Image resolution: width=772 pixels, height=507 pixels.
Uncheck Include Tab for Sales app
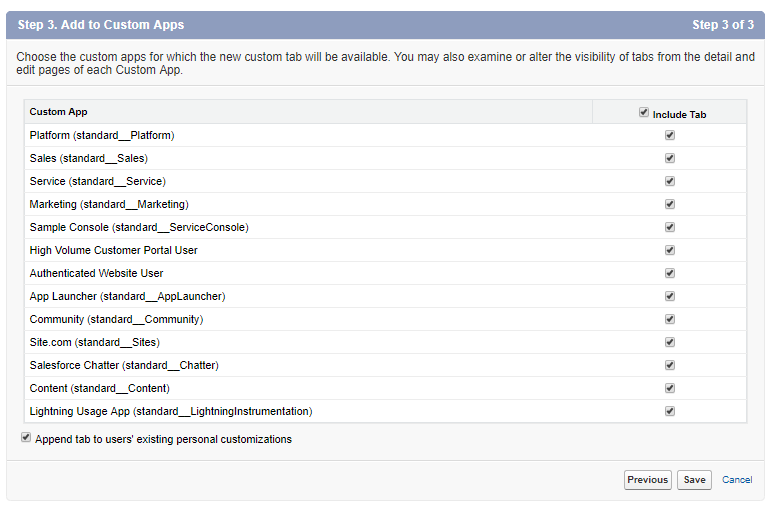click(x=670, y=158)
